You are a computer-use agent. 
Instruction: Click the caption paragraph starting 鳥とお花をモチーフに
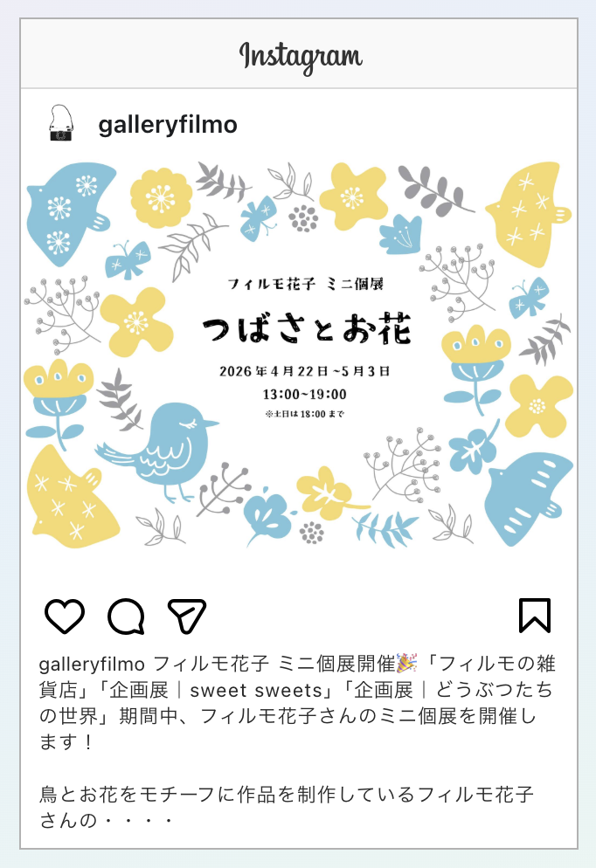click(x=287, y=807)
